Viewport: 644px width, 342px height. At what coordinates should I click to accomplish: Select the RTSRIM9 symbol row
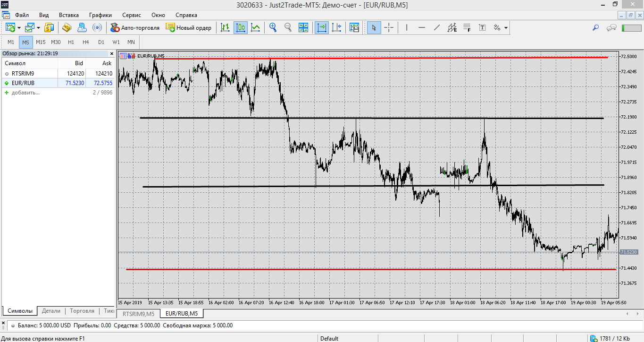tap(58, 73)
